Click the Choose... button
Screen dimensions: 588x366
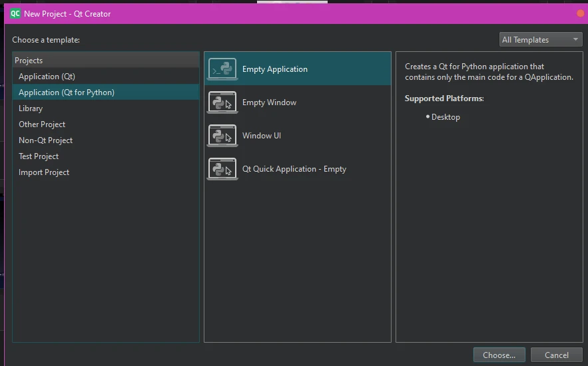(x=499, y=355)
